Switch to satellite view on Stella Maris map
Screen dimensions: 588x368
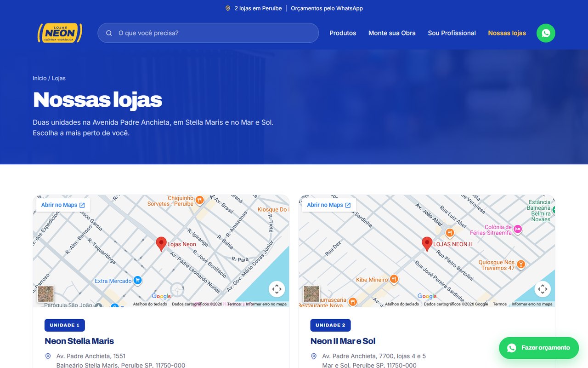pos(46,294)
